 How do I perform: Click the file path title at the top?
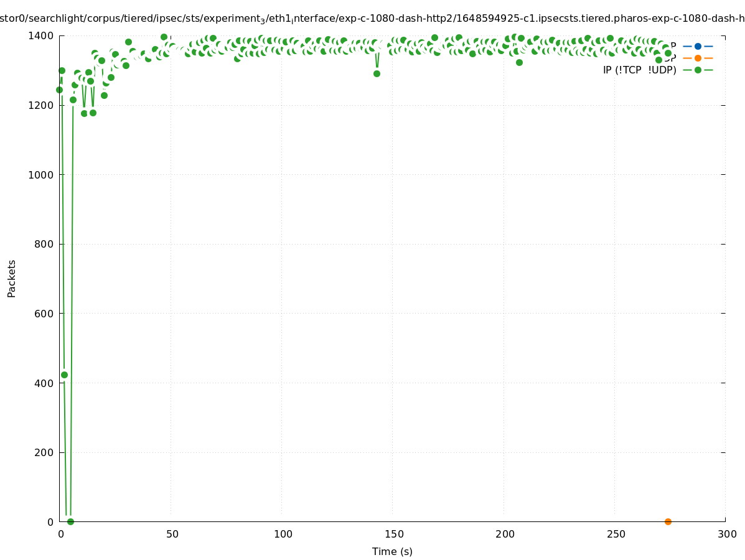[x=372, y=19]
